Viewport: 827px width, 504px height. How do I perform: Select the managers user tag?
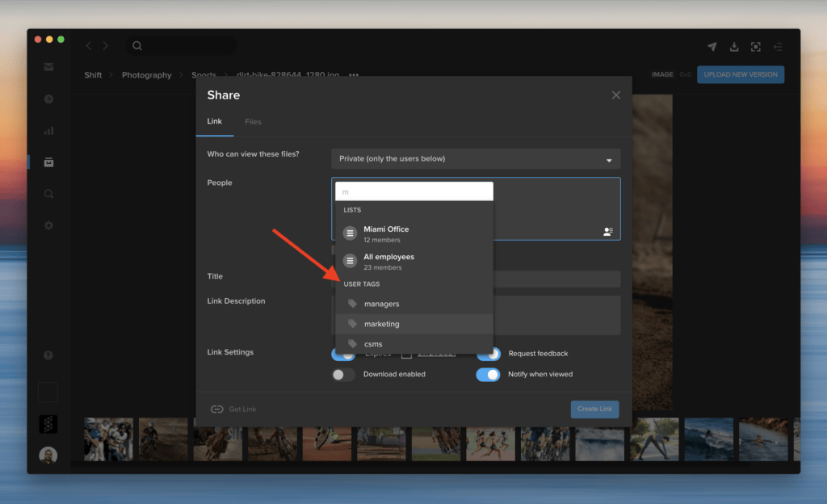pyautogui.click(x=414, y=304)
